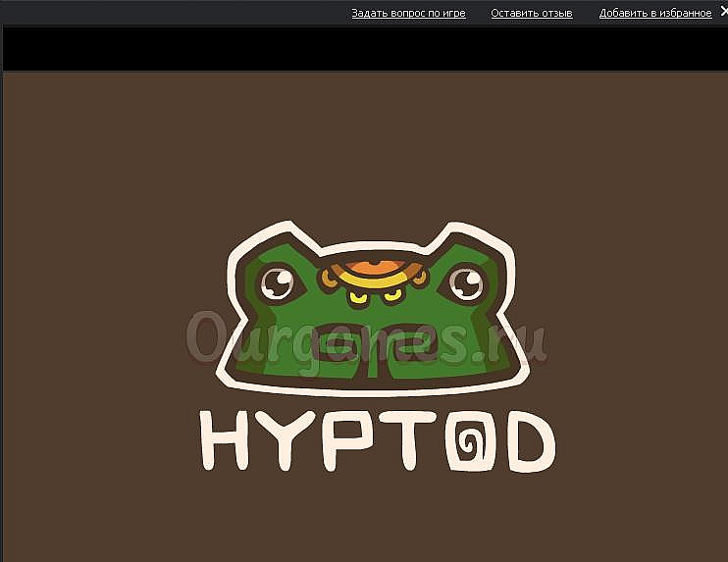Click 'Оставить отзыв' link
Viewport: 728px width, 562px height.
532,13
